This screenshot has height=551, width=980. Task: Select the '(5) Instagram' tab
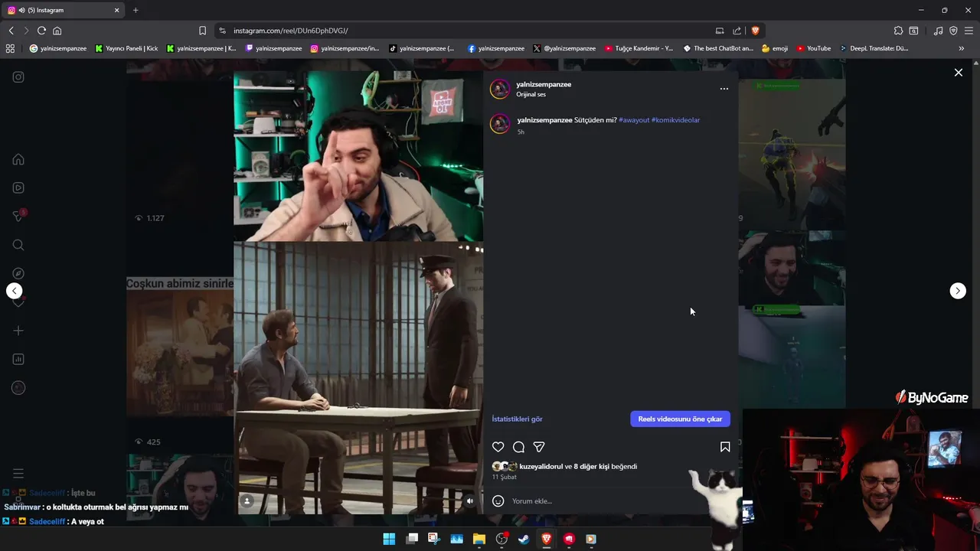tap(63, 10)
